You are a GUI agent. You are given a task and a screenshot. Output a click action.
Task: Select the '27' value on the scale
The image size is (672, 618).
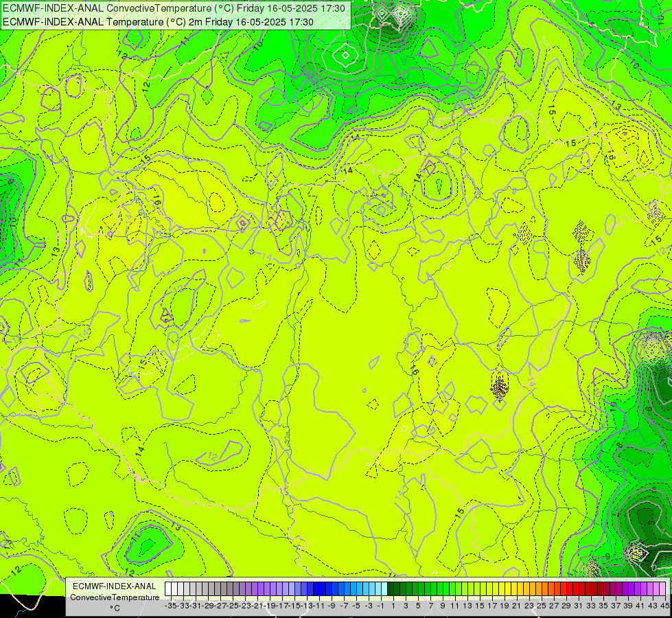pos(554,606)
